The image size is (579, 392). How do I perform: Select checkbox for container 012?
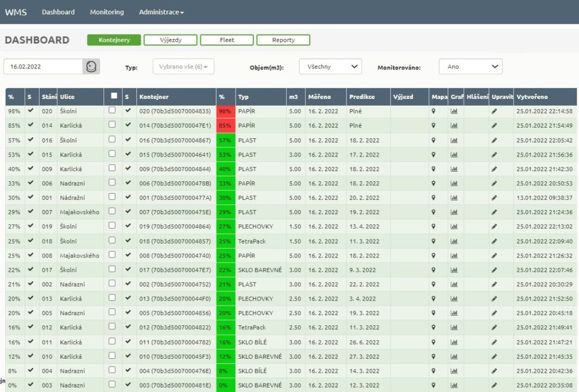tap(112, 326)
